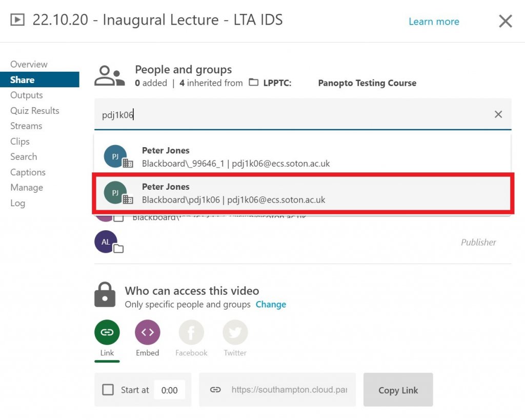Click the Facebook share icon
This screenshot has height=420, width=525.
(x=191, y=332)
